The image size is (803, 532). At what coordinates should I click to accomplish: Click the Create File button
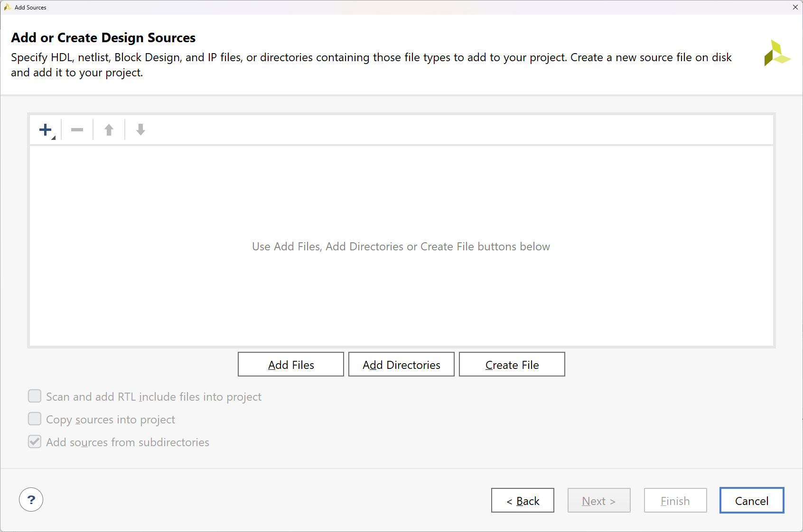coord(512,364)
